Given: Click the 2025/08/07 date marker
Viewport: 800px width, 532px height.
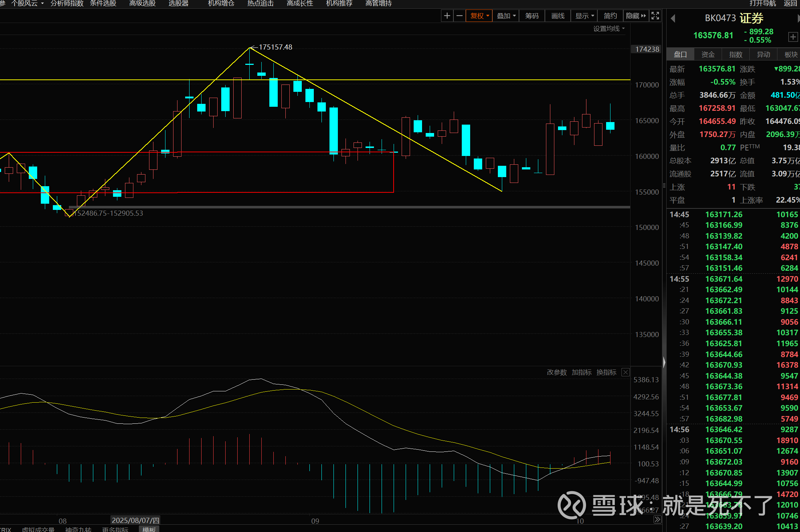Looking at the screenshot, I should pos(135,520).
